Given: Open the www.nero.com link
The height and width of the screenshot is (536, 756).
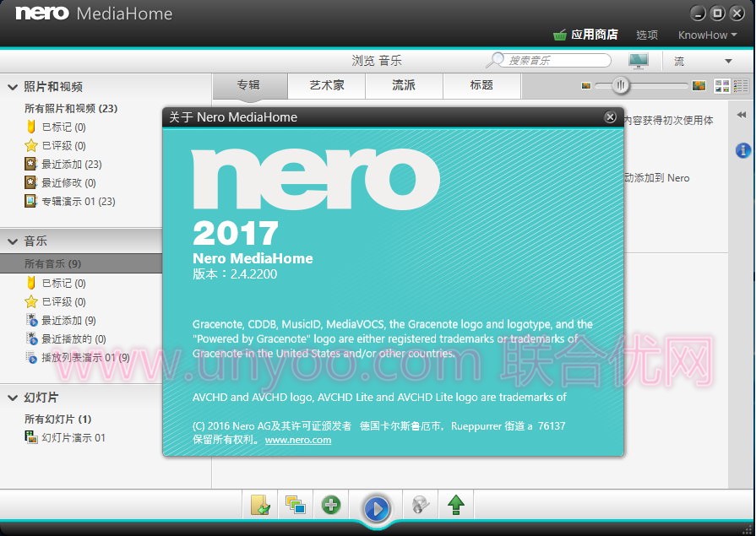Looking at the screenshot, I should [298, 440].
